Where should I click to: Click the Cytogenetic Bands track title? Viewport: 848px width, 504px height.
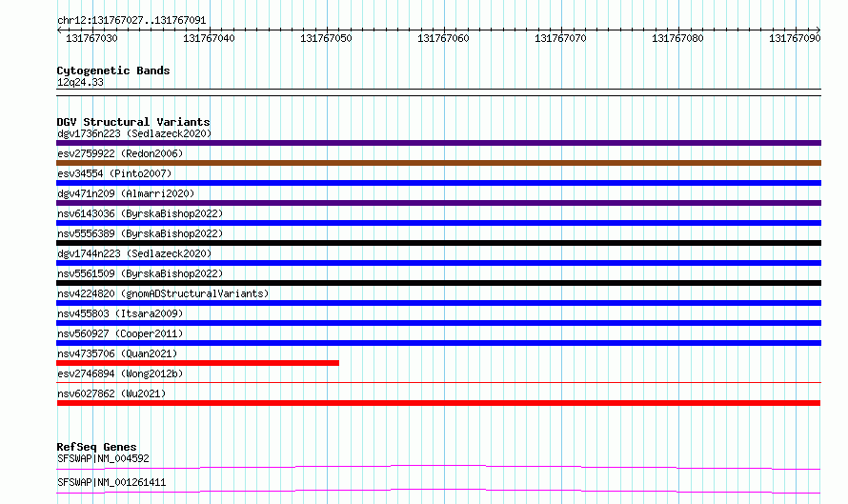(x=113, y=71)
